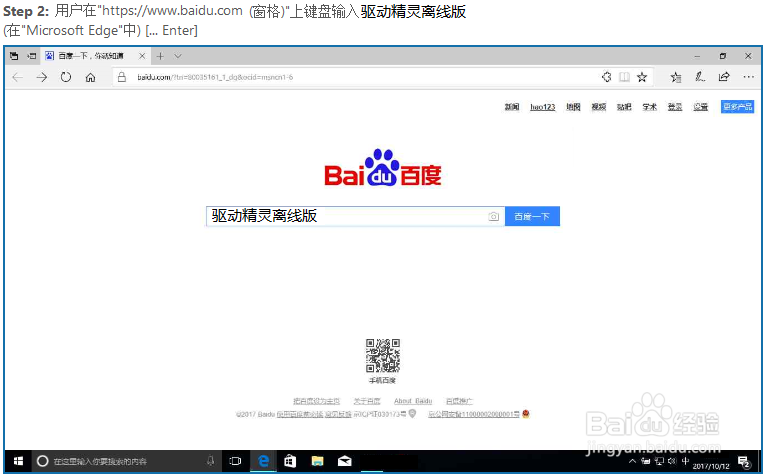The width and height of the screenshot is (764, 474).
Task: Open the web notes pen tool
Action: (x=700, y=77)
